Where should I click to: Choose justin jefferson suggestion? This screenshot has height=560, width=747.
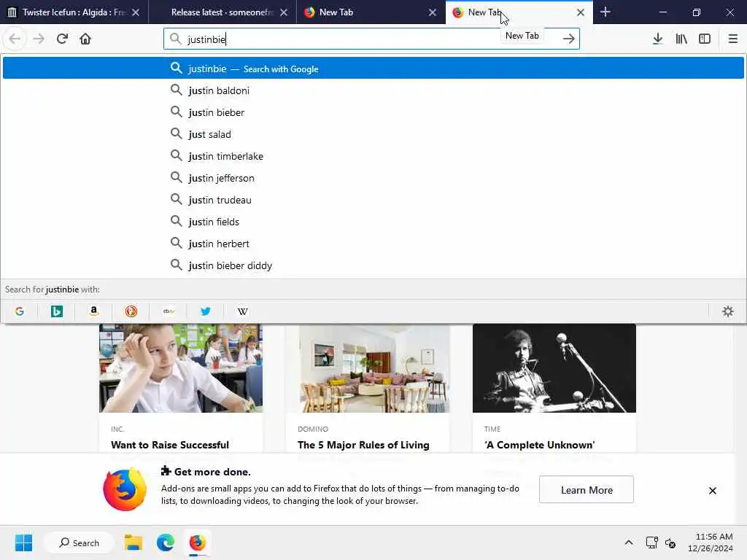point(373,178)
